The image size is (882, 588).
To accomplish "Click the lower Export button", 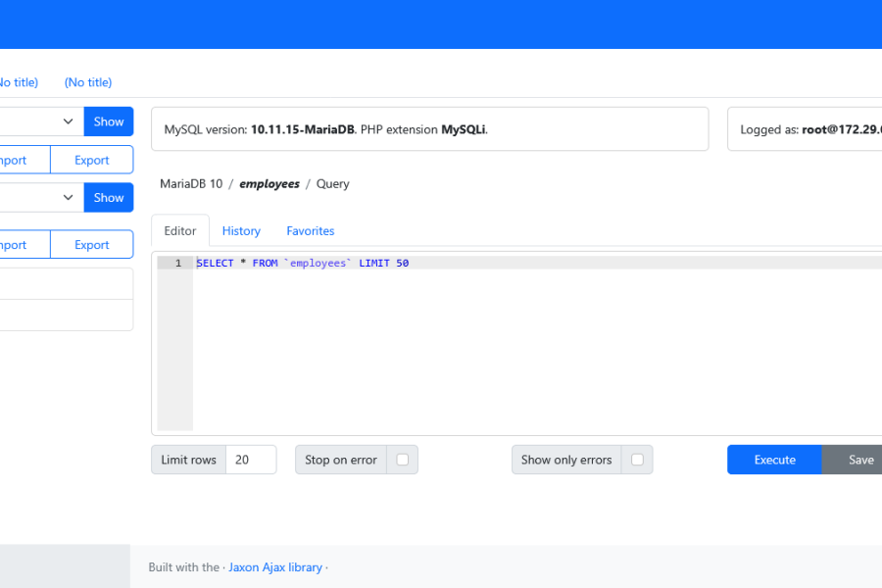I will coord(91,245).
